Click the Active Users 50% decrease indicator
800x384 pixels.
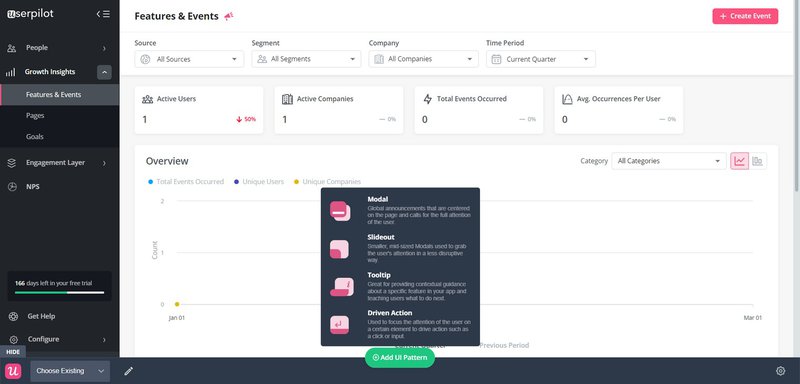[246, 119]
